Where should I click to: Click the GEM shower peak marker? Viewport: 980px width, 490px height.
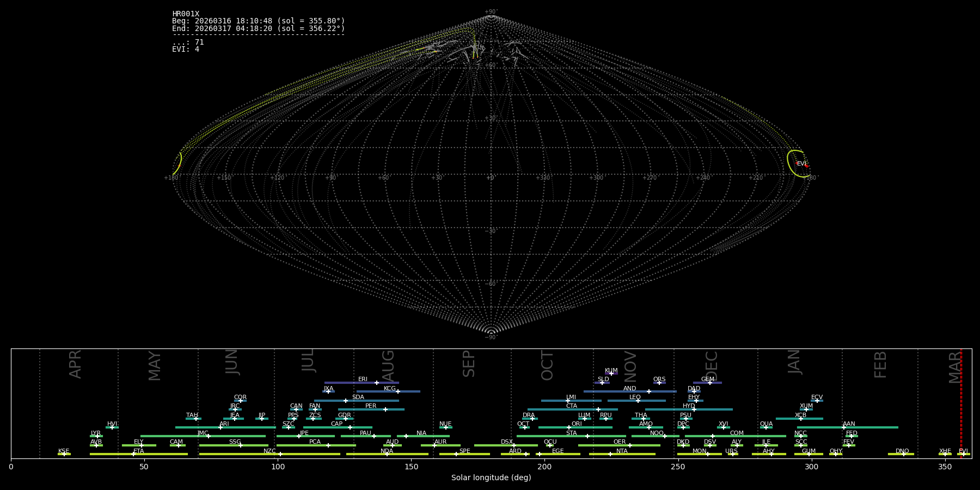coord(709,383)
